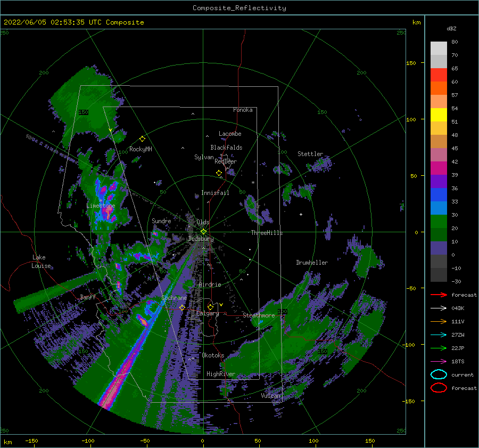
Task: Click the Innisfail city label
Action: 215,193
